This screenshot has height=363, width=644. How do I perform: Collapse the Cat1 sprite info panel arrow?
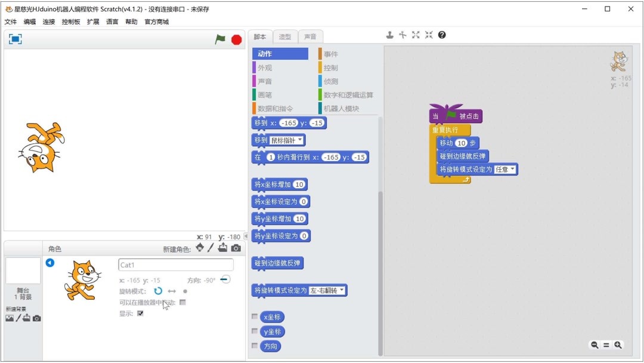[x=50, y=262]
